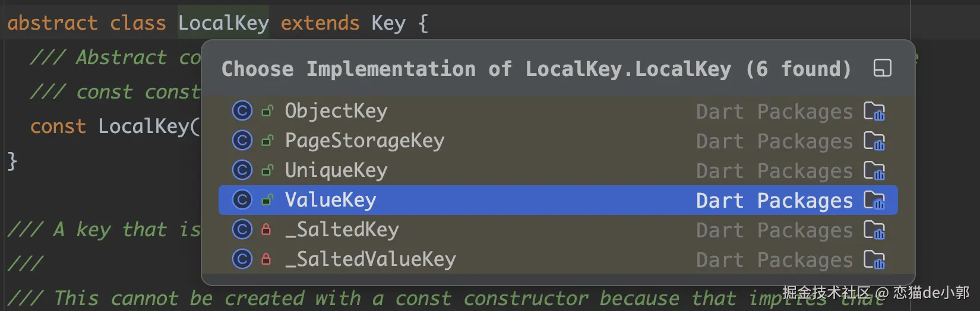This screenshot has width=980, height=311.
Task: Pick the highlighted ValueKey entry
Action: (x=558, y=200)
